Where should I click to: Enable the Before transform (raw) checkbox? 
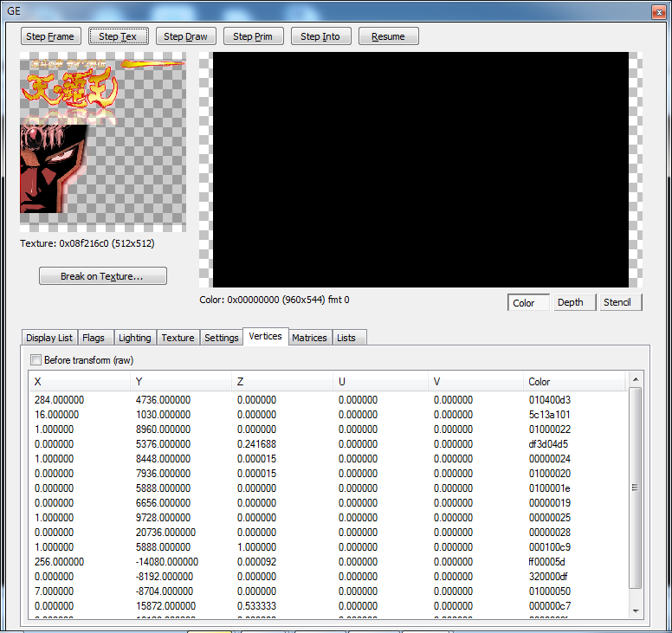(36, 359)
